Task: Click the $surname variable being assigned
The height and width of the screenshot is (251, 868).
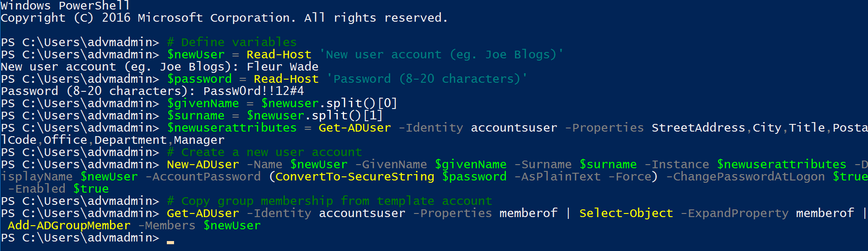Action: tap(196, 115)
